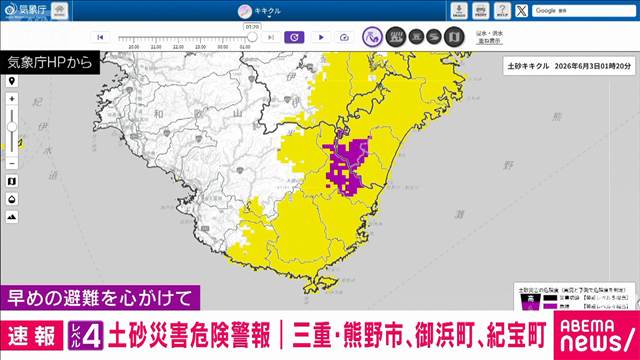Jump to the first time step
Viewport: 640px width, 360px height.
pyautogui.click(x=100, y=37)
